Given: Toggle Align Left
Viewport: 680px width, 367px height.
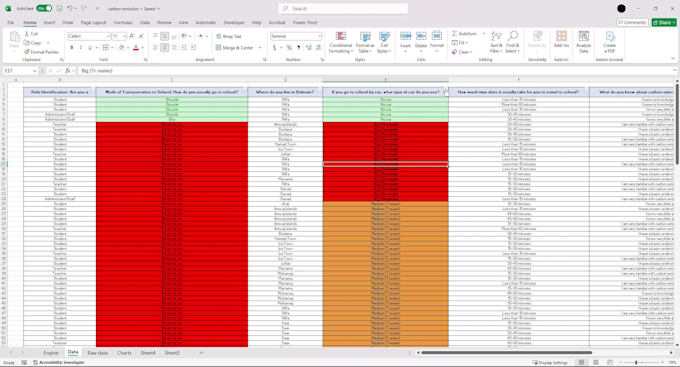Looking at the screenshot, I should (x=155, y=47).
